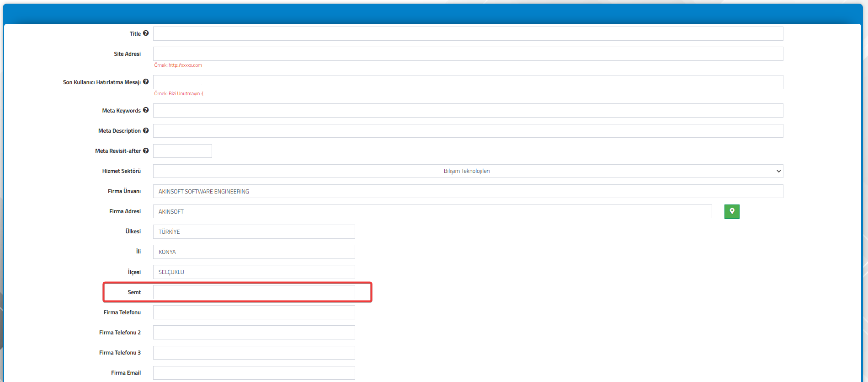Click the Firma Adresi input field
Screen dimensions: 868x382
point(432,211)
